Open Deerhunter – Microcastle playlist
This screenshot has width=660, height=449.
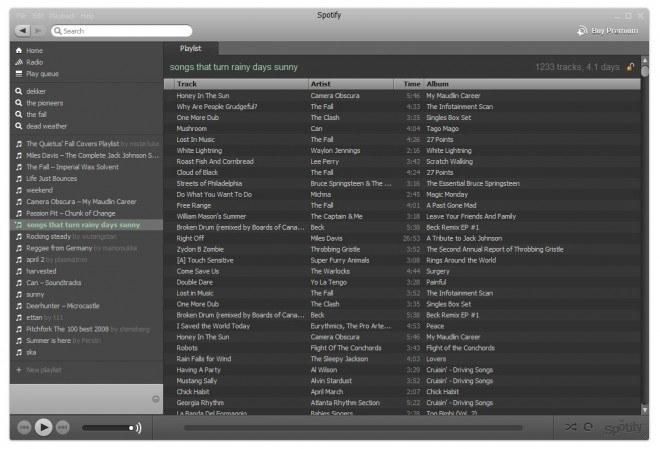[63, 306]
